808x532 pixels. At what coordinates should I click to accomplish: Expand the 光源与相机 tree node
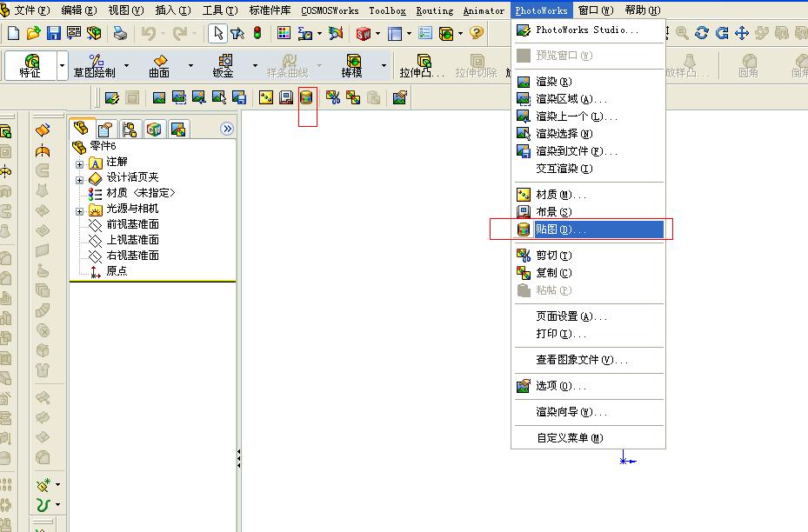pyautogui.click(x=79, y=211)
